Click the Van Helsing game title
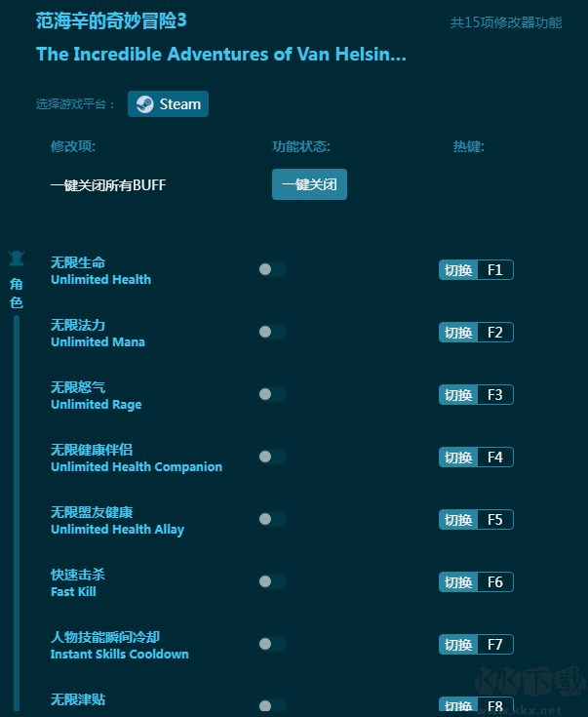 pos(220,55)
